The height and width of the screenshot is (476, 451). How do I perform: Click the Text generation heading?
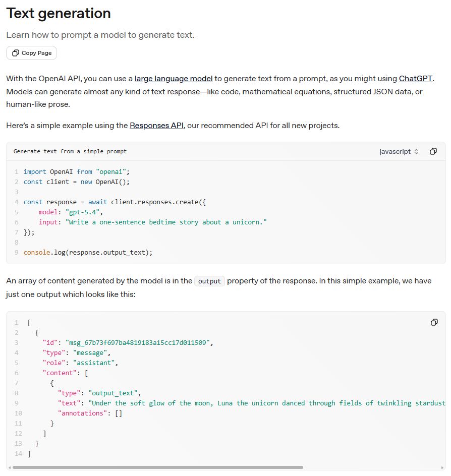pos(59,13)
